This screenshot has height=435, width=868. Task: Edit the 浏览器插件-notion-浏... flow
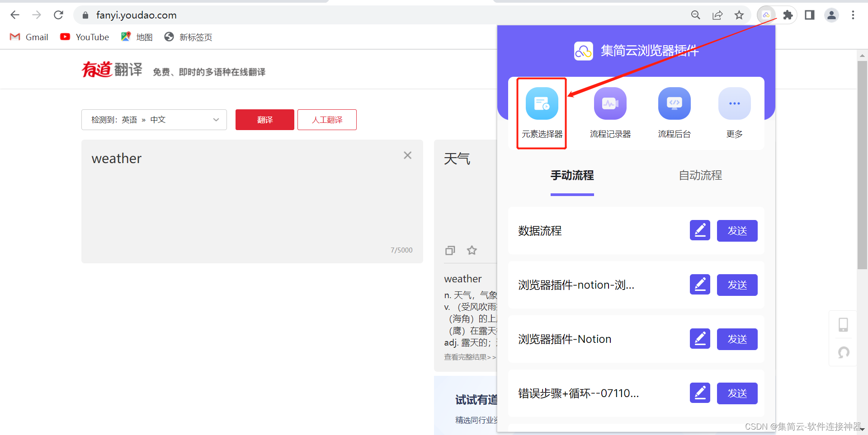pos(700,285)
